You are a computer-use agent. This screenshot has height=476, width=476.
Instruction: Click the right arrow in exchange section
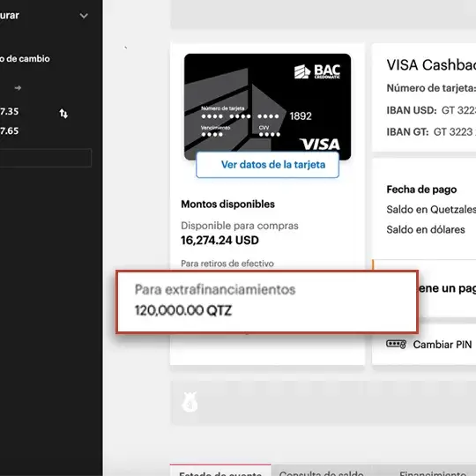coord(18,88)
